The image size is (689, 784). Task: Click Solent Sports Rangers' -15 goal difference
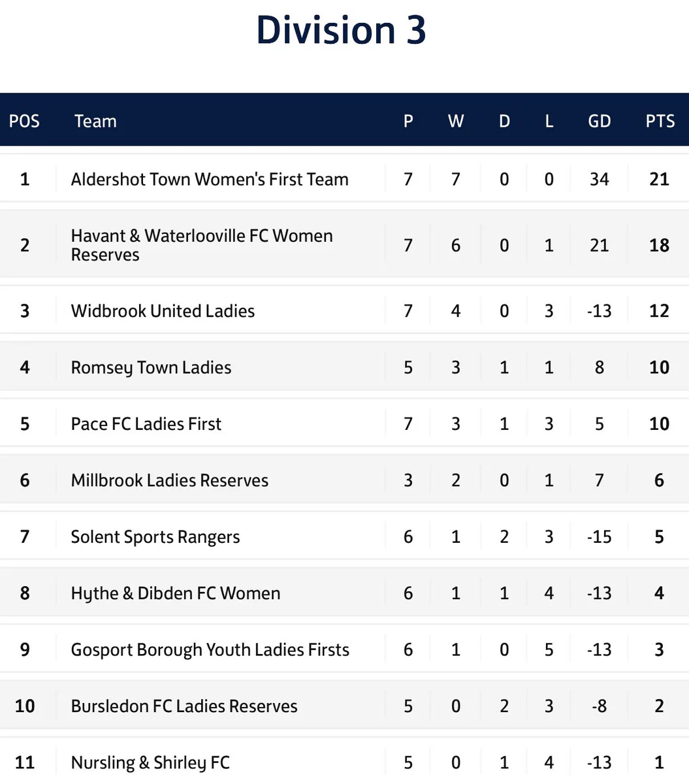click(600, 537)
